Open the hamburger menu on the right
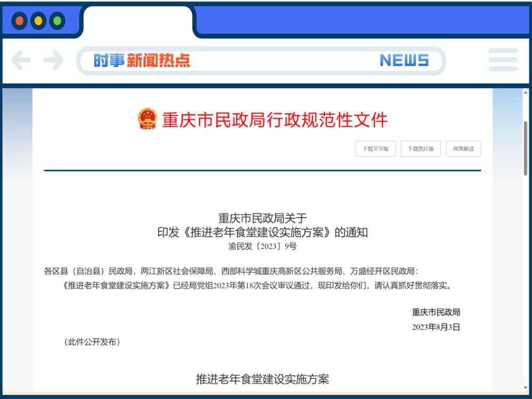532x399 pixels. tap(502, 60)
